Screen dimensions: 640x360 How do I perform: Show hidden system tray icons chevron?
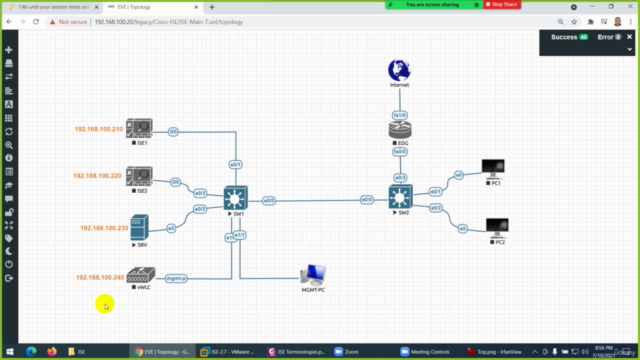pyautogui.click(x=535, y=351)
